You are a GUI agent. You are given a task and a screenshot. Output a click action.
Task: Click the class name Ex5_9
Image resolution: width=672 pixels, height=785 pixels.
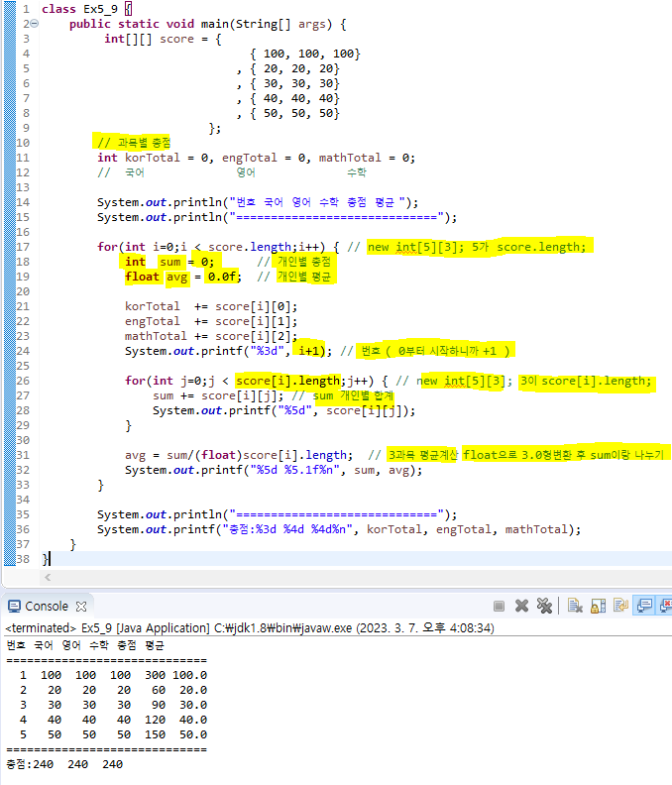101,9
